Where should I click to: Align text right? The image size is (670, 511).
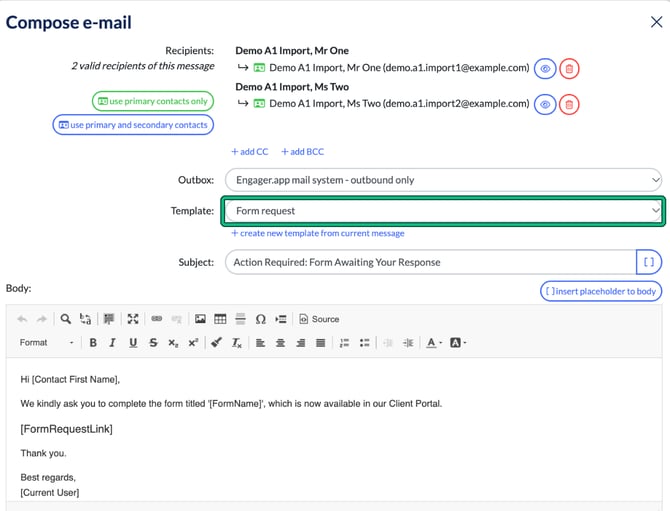point(301,343)
